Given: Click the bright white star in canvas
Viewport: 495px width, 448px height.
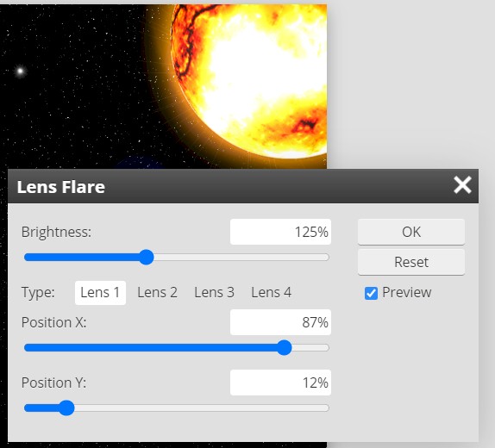Looking at the screenshot, I should click(20, 71).
